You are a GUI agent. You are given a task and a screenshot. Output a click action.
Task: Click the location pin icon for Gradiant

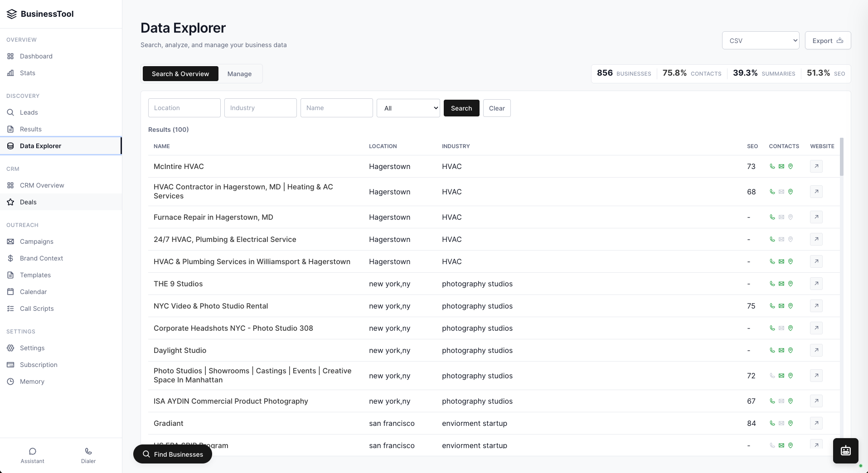tap(790, 423)
